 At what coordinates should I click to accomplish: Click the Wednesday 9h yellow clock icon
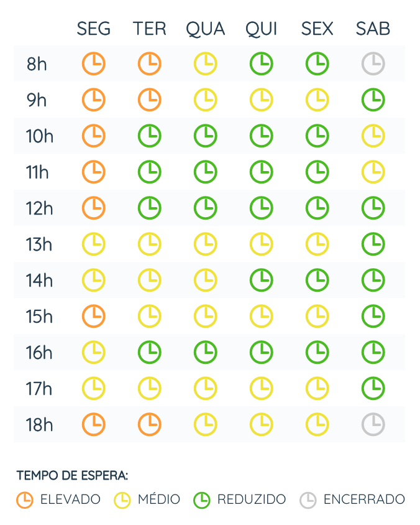(206, 100)
